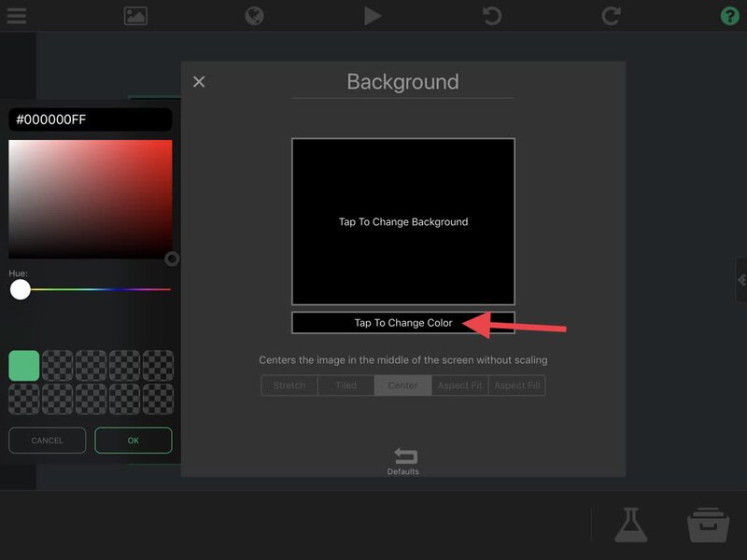The width and height of the screenshot is (747, 560).
Task: Open the hamburger menu
Action: coord(16,15)
